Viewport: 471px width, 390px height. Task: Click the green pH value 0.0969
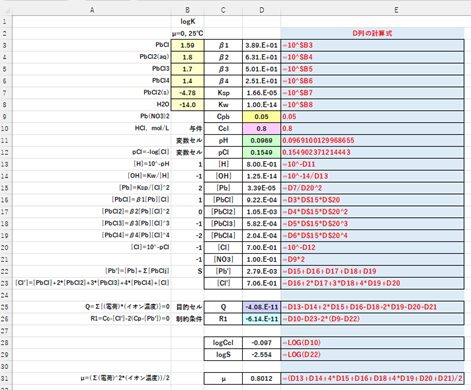pos(261,140)
